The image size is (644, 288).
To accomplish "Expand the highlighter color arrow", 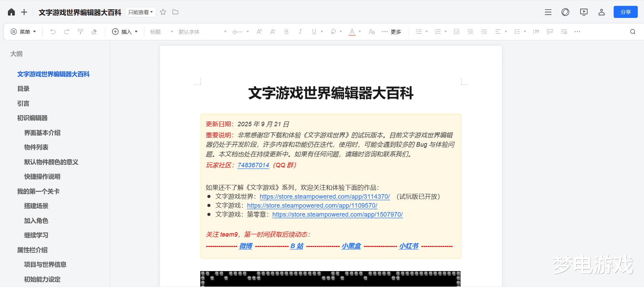I will (341, 32).
